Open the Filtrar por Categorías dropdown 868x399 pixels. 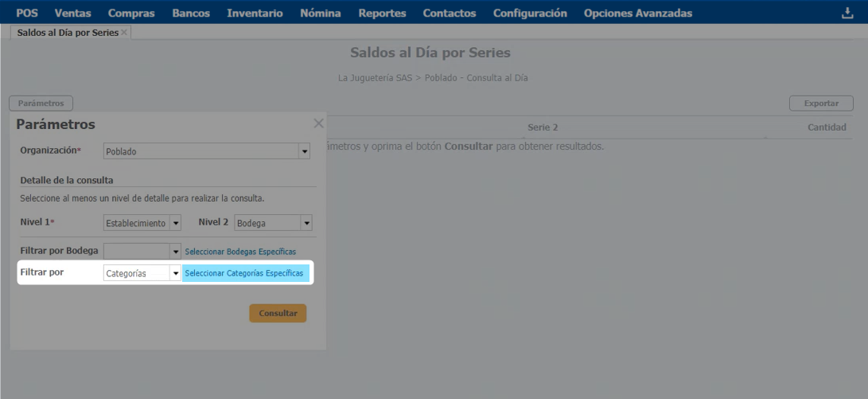142,273
